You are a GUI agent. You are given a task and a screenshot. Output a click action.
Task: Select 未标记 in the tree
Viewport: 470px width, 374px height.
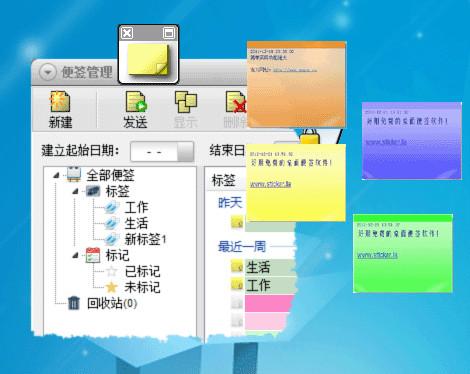(142, 287)
